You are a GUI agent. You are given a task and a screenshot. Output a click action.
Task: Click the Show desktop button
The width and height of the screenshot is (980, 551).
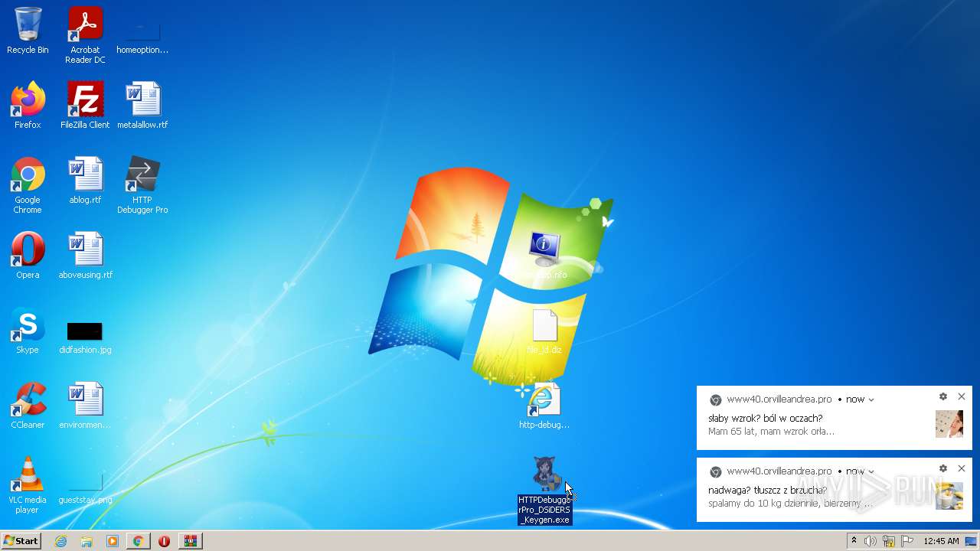click(x=971, y=541)
